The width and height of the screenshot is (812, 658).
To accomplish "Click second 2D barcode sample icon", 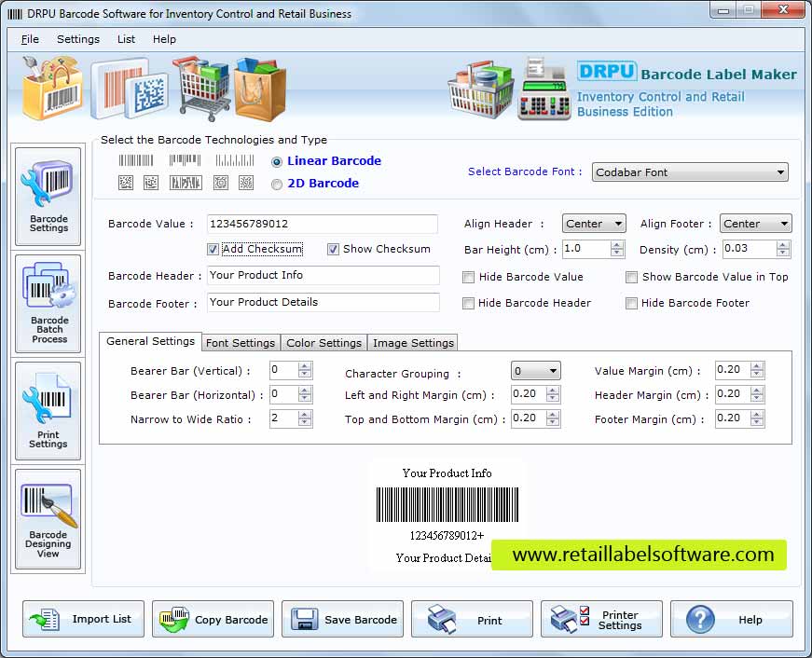I will (x=151, y=183).
